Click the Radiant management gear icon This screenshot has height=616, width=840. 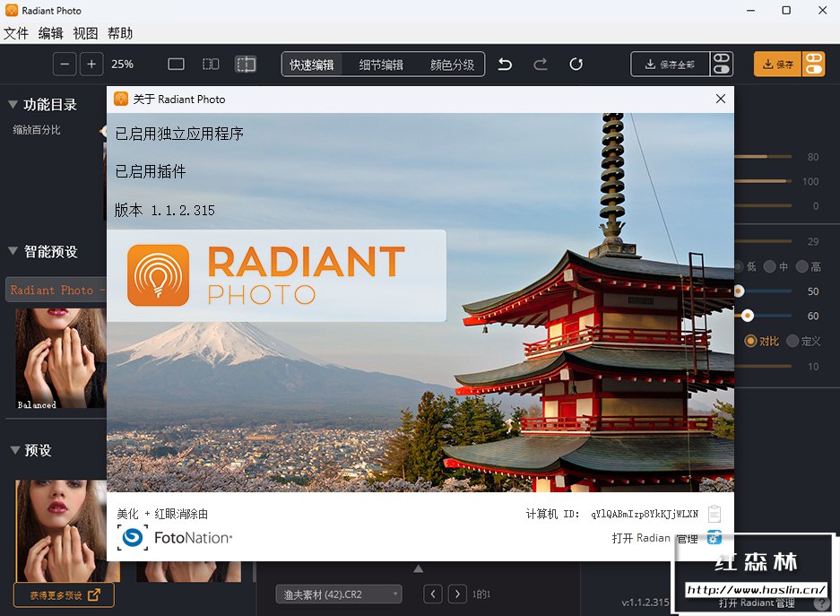coord(714,537)
